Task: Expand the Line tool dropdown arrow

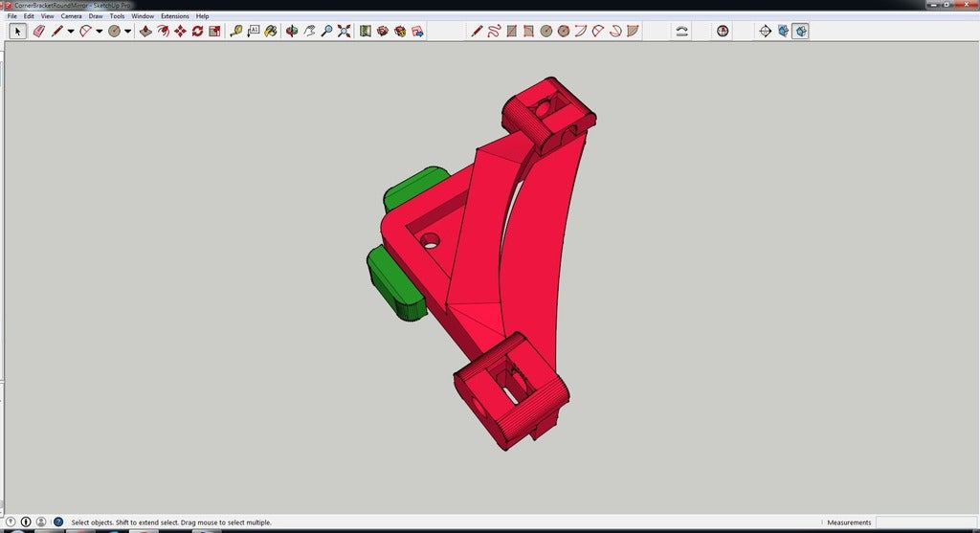Action: point(71,31)
